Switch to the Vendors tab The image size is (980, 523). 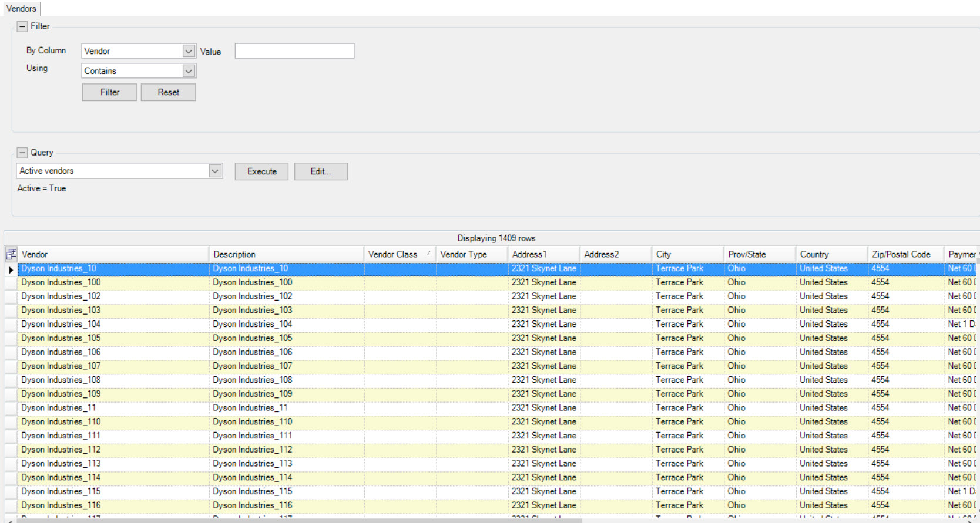click(21, 9)
